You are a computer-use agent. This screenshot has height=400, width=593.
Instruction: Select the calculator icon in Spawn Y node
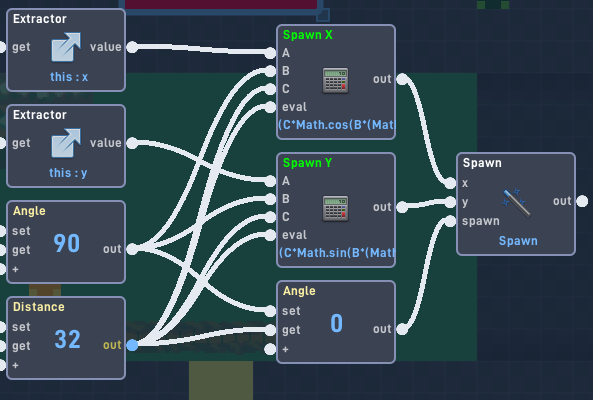pyautogui.click(x=335, y=208)
